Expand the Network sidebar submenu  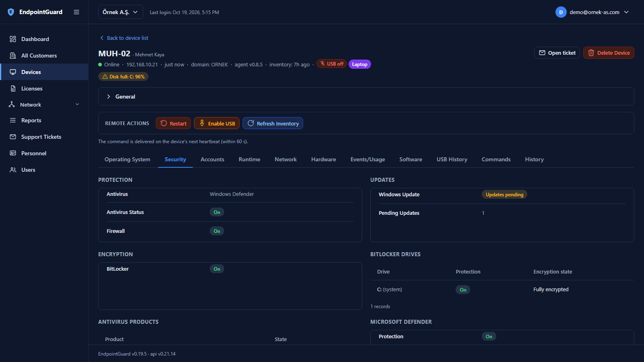(44, 105)
